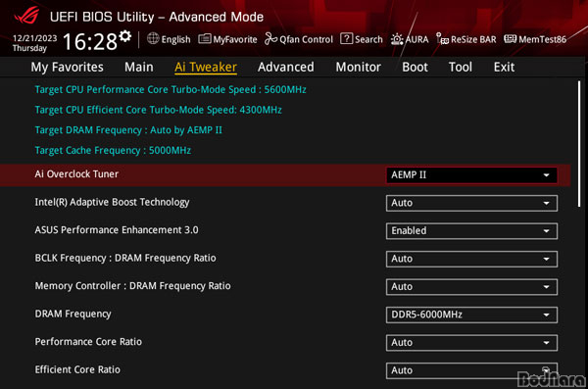Click Target CPU Efficient Core Turbo-Mode Speed text

click(x=158, y=110)
